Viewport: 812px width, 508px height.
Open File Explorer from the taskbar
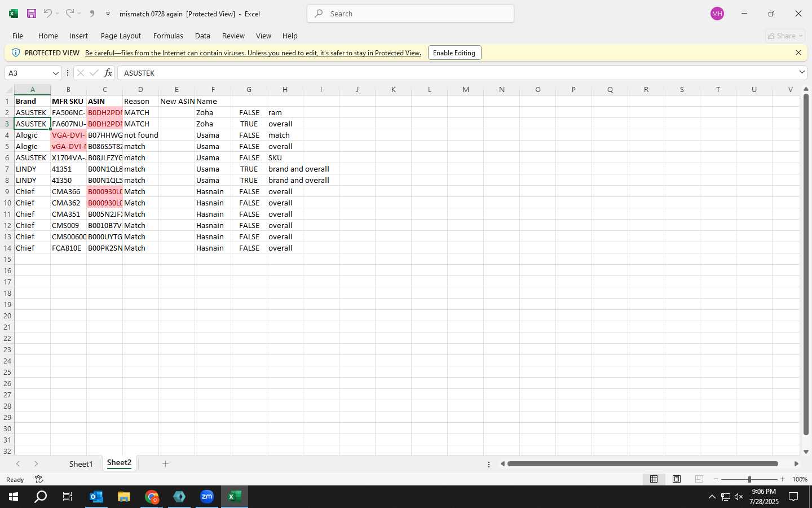click(124, 497)
